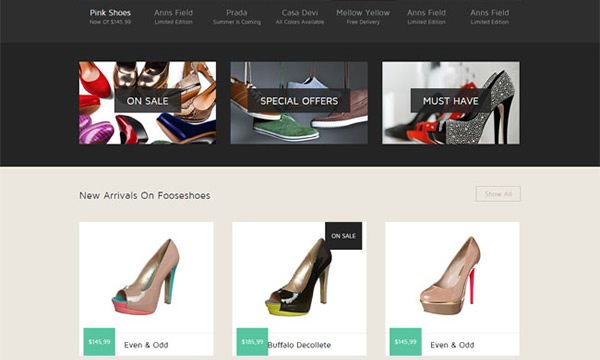The image size is (600, 360).
Task: Click the ON SALE badge on Buffalo Decollete
Action: [x=343, y=236]
